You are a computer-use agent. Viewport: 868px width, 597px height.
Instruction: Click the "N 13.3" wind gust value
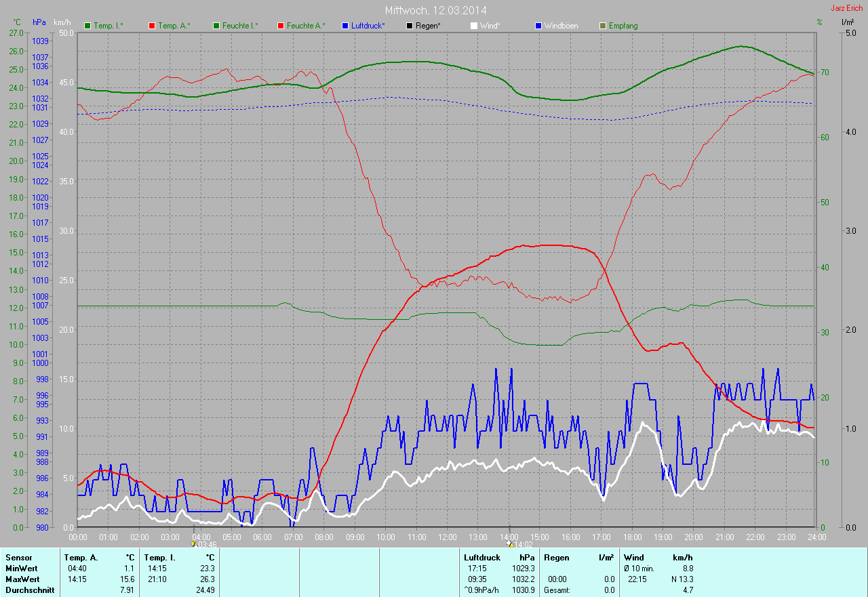coord(681,579)
